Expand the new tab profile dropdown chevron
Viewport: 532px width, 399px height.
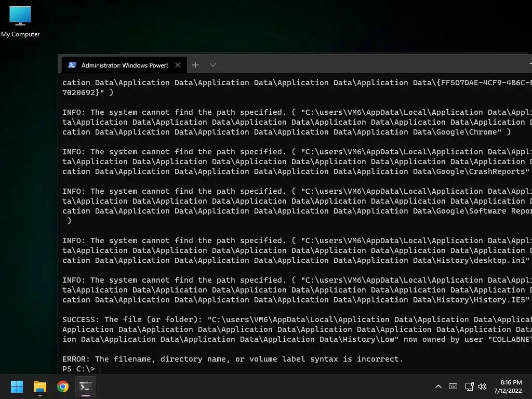coord(212,65)
